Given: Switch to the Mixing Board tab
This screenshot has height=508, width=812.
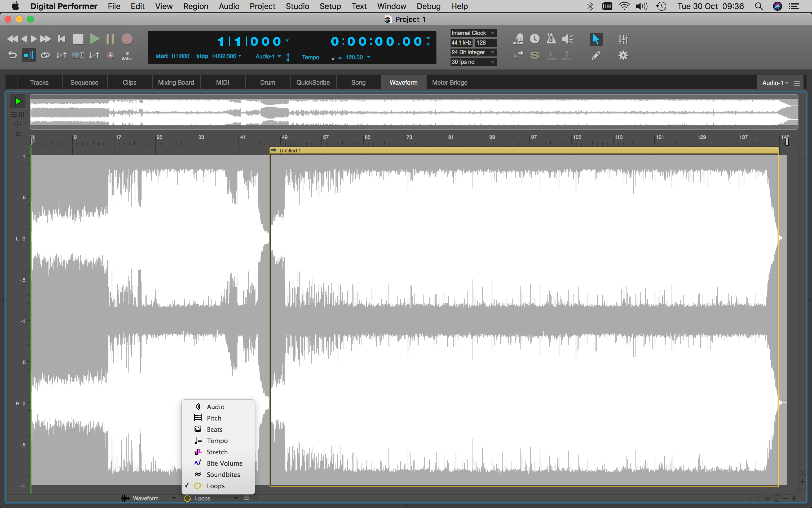Looking at the screenshot, I should [176, 83].
